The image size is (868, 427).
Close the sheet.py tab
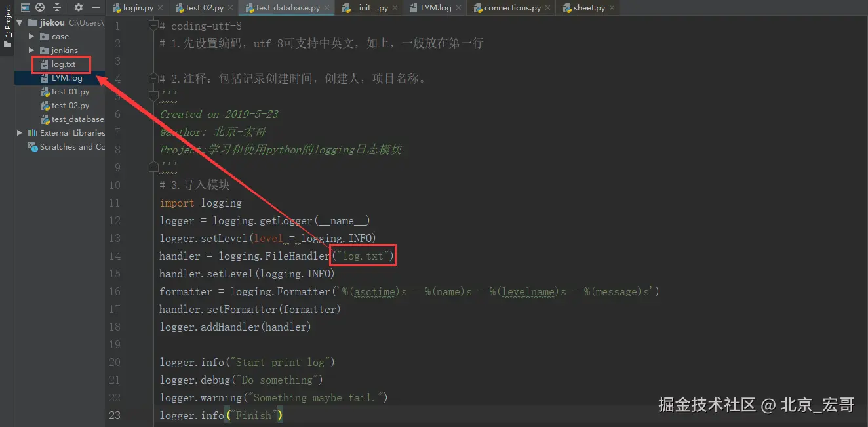coord(613,8)
